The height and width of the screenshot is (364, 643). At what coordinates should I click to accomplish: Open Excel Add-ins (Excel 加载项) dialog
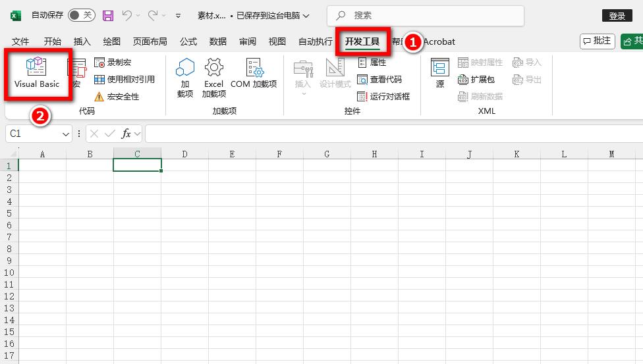[213, 78]
